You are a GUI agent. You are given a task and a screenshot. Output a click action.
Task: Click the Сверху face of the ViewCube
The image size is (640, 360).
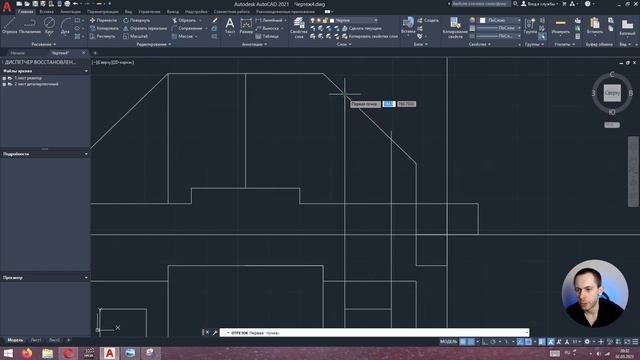pos(612,93)
